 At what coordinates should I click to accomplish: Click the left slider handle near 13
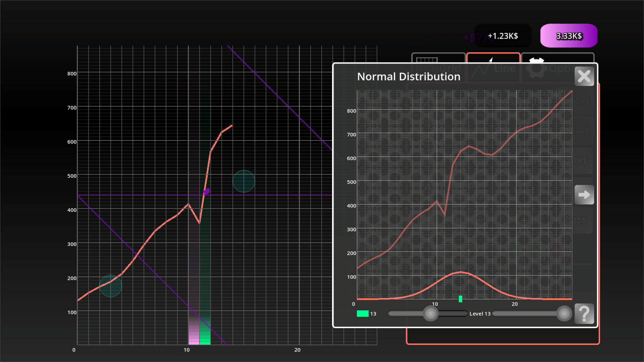[430, 314]
